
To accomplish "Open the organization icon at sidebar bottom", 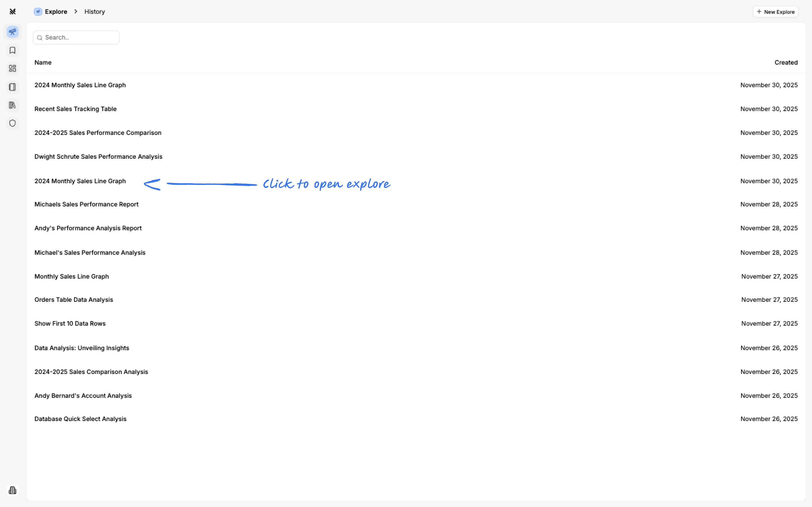I will click(13, 490).
